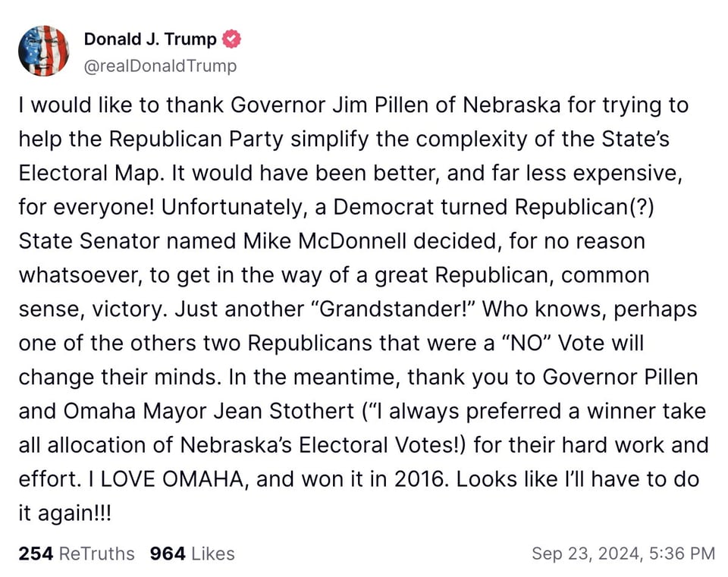Click the word "Grandstander!" in the post
This screenshot has height=577, width=728.
coord(401,309)
